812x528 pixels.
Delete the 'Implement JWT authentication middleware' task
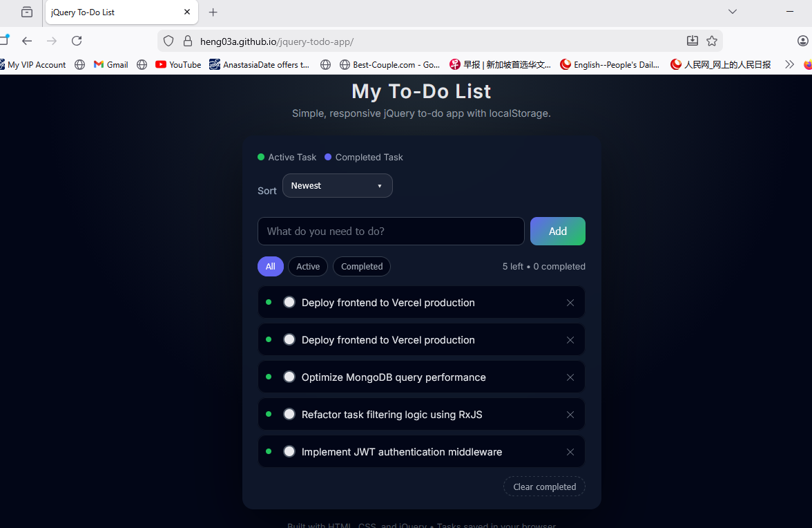click(x=570, y=451)
